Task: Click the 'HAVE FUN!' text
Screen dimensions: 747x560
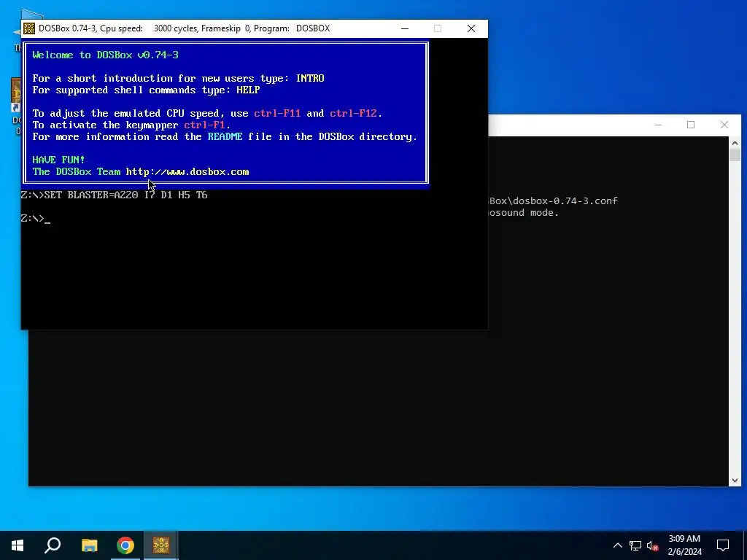Action: pyautogui.click(x=58, y=160)
